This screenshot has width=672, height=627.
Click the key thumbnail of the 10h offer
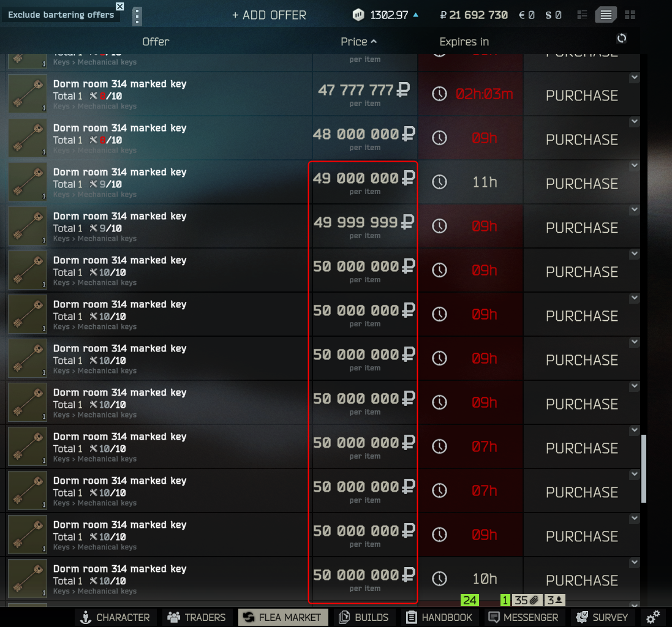pyautogui.click(x=28, y=578)
